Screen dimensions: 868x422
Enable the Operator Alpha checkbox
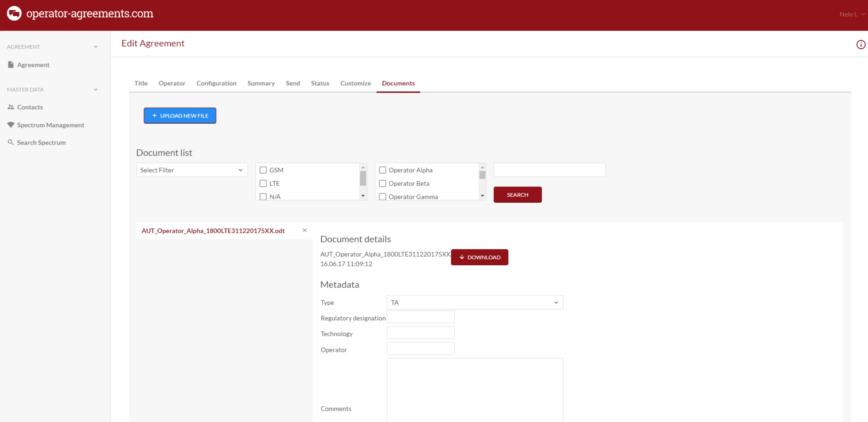382,170
